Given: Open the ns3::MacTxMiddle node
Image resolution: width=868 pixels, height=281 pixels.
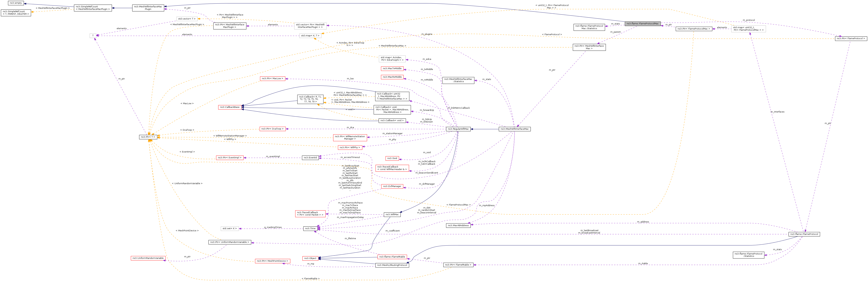Looking at the screenshot, I should (392, 68).
